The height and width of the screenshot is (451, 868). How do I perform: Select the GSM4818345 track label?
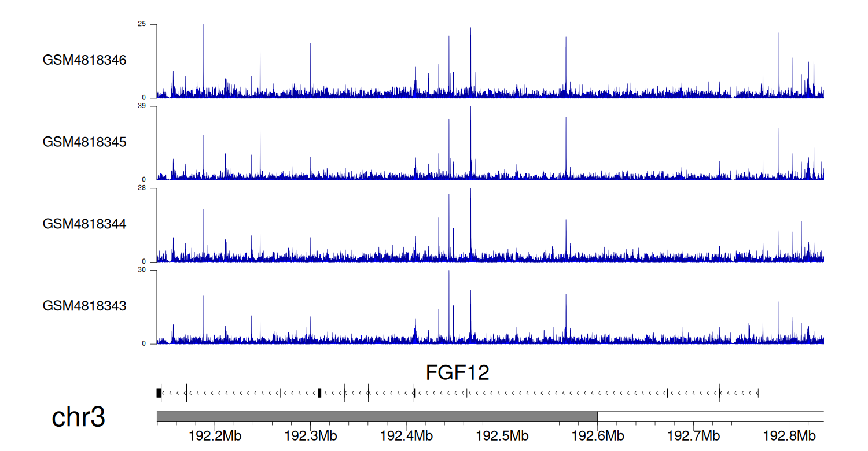coord(84,142)
